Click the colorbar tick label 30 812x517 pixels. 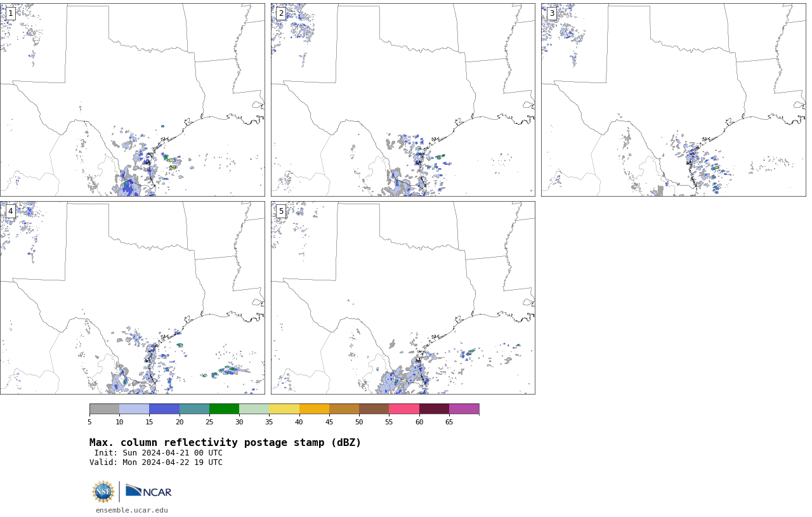click(239, 422)
